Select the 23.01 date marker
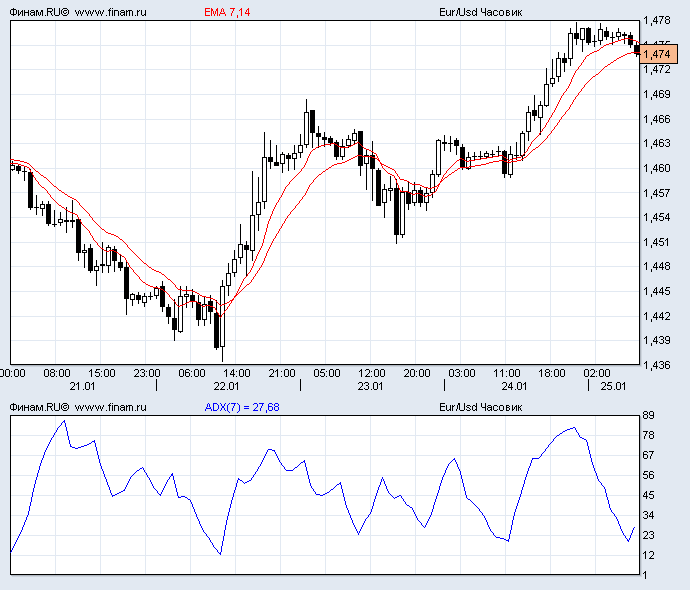This screenshot has height=590, width=690. pyautogui.click(x=371, y=386)
